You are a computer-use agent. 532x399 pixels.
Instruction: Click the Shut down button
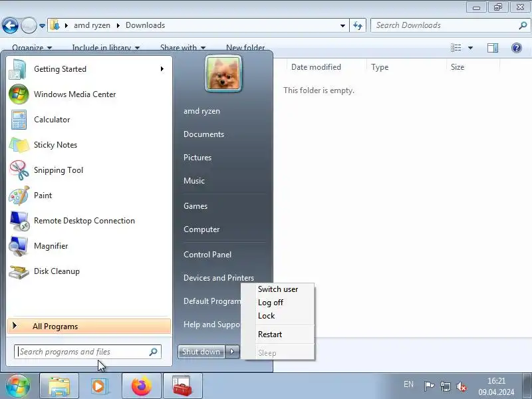[x=201, y=352]
